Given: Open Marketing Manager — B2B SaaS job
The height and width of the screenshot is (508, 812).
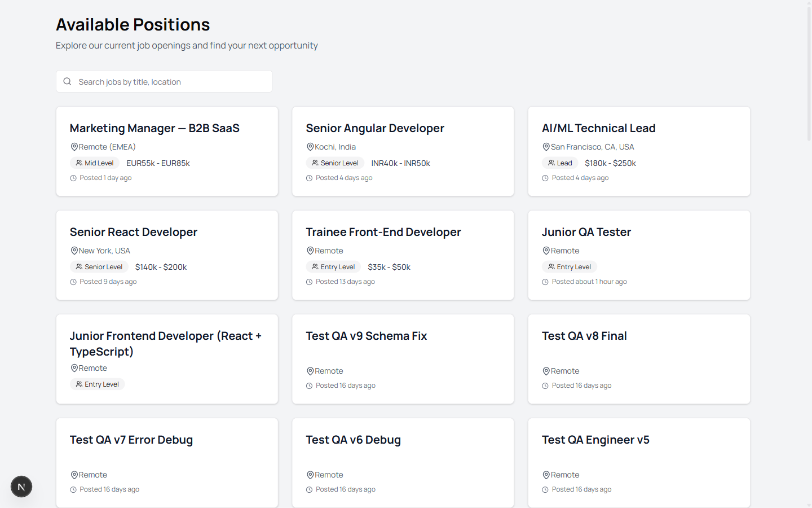Looking at the screenshot, I should pyautogui.click(x=155, y=129).
